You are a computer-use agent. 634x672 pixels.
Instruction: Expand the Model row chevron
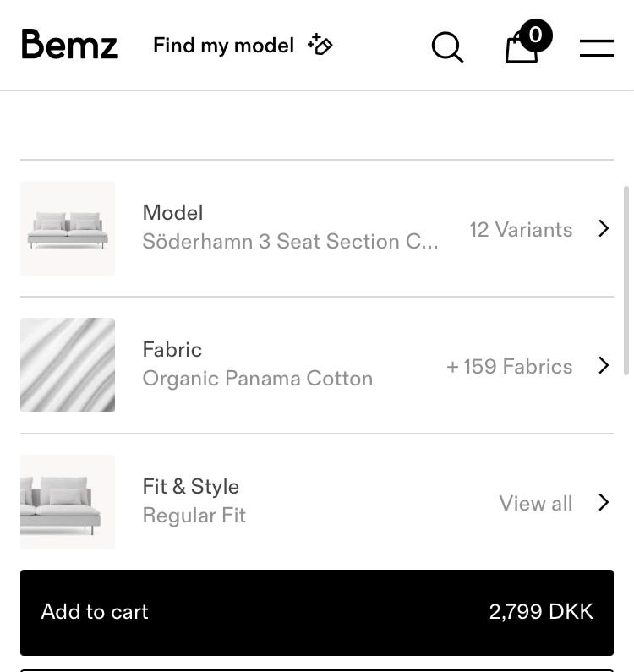(x=604, y=229)
